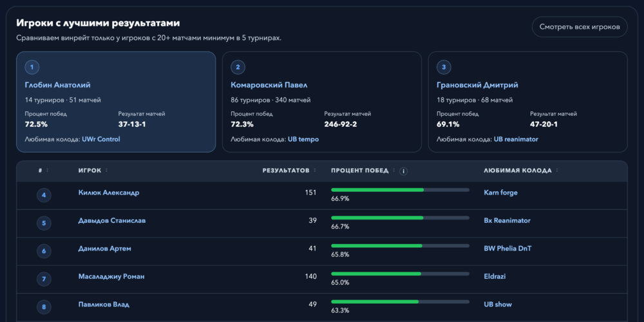Click the 66.7% win rate bar for Давыдов

pos(400,218)
